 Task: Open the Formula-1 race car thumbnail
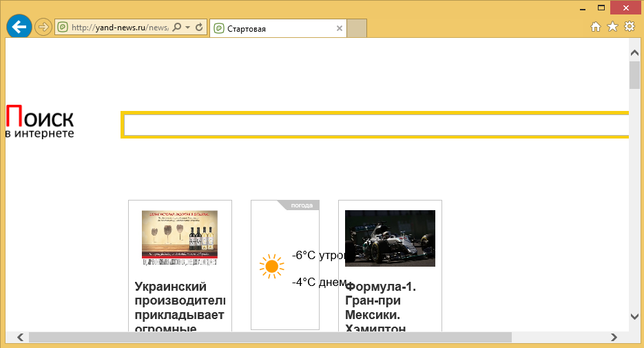point(390,238)
